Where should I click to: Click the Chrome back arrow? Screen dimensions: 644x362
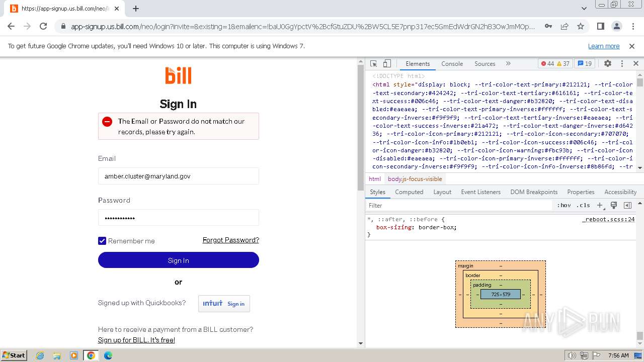(11, 26)
